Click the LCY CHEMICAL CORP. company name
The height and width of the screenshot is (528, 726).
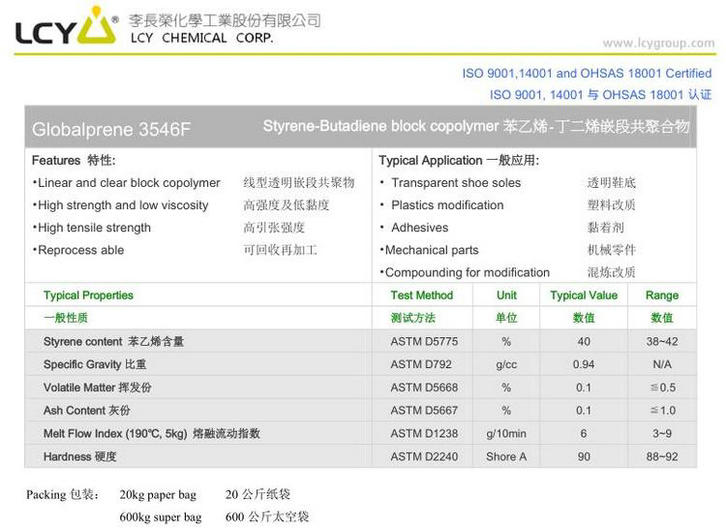(201, 39)
